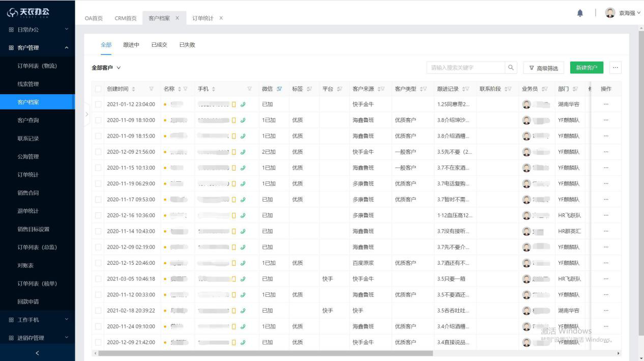Switch to 订单统计 tab
Image resolution: width=644 pixels, height=361 pixels.
[203, 18]
